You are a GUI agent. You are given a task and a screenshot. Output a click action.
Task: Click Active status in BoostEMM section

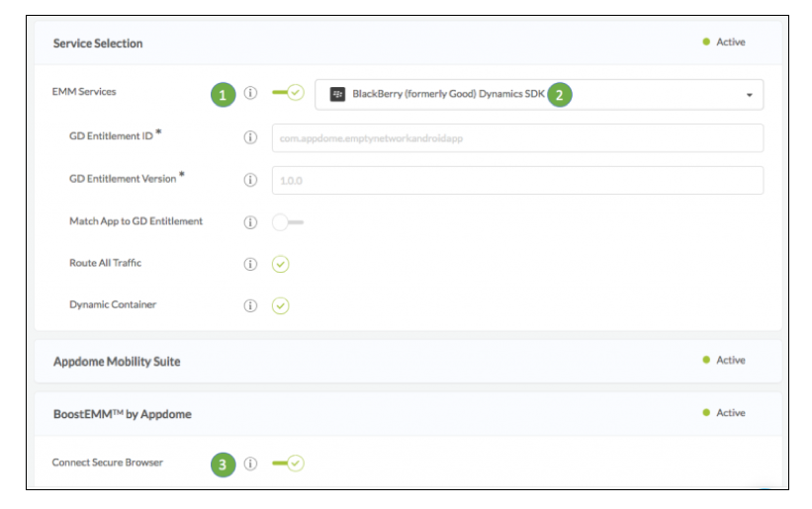click(x=724, y=413)
